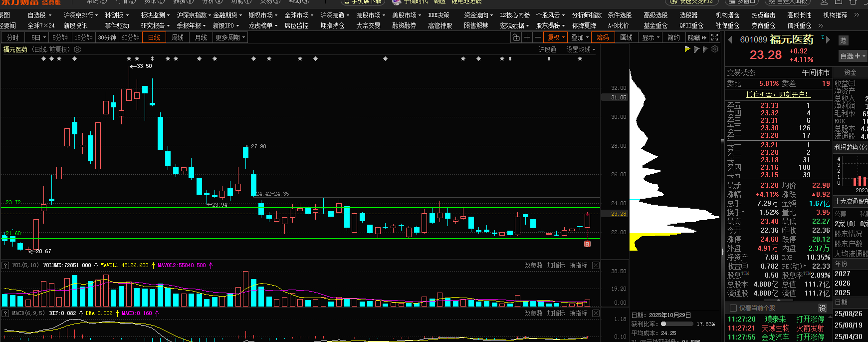Close the MACD indicator panel
The width and height of the screenshot is (868, 342).
(596, 313)
